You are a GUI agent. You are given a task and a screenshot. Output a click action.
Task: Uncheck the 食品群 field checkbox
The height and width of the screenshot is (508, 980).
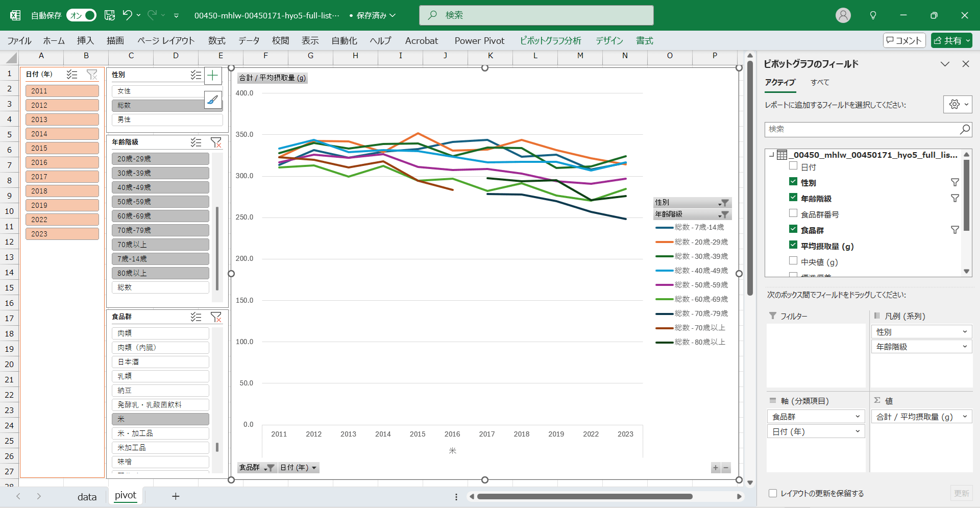click(793, 230)
